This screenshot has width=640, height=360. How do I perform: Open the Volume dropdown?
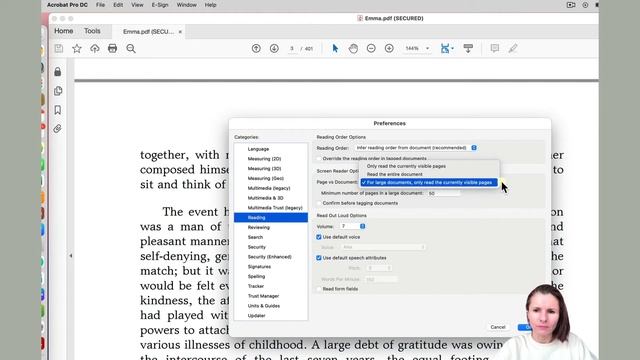[x=353, y=226]
